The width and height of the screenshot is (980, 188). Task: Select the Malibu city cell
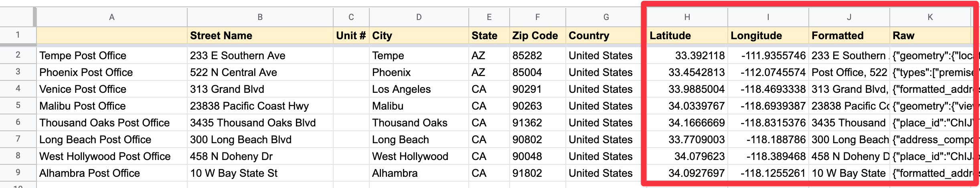pos(419,106)
